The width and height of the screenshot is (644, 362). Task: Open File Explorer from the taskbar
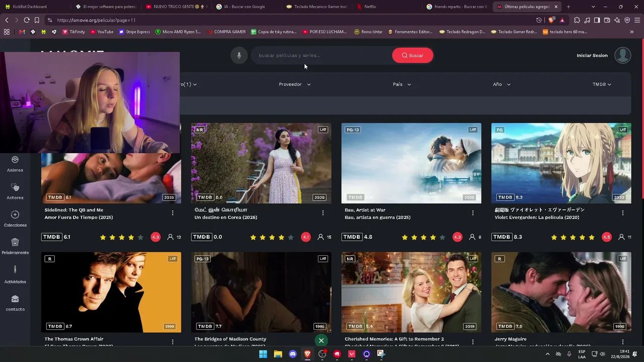278,354
